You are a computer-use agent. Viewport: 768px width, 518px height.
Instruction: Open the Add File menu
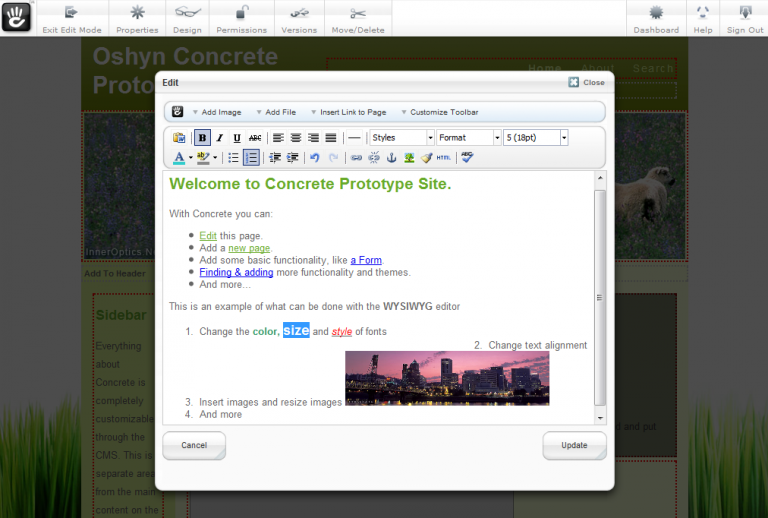click(276, 112)
